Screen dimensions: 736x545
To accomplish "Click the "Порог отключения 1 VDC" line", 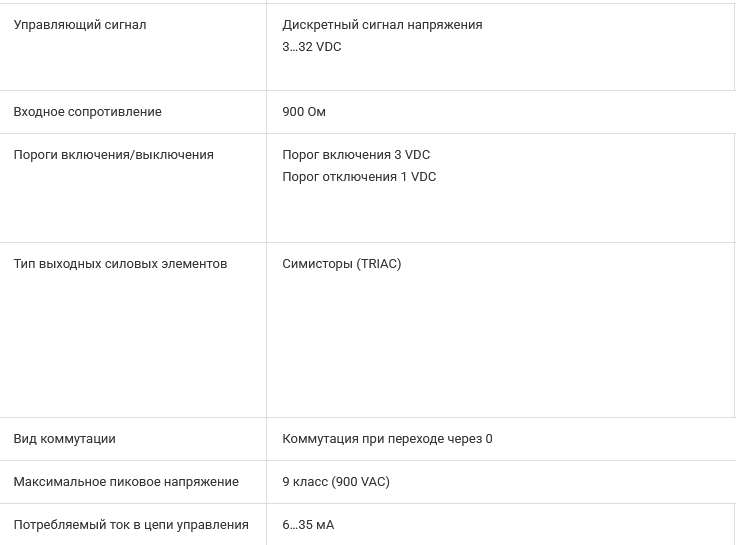I will click(359, 177).
